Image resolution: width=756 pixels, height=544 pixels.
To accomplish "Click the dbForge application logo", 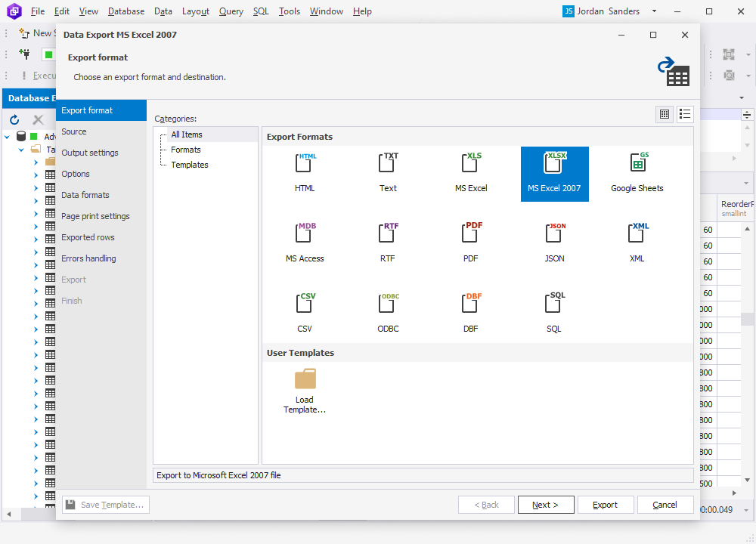I will pyautogui.click(x=14, y=11).
